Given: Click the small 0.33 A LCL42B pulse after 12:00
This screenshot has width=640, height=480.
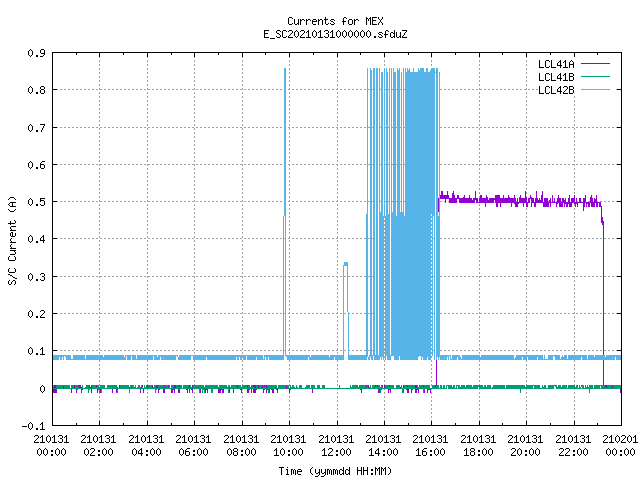Looking at the screenshot, I should (346, 310).
